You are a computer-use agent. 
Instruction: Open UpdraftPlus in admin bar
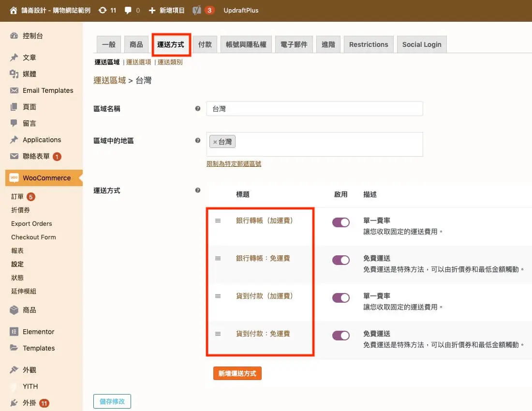coord(241,11)
